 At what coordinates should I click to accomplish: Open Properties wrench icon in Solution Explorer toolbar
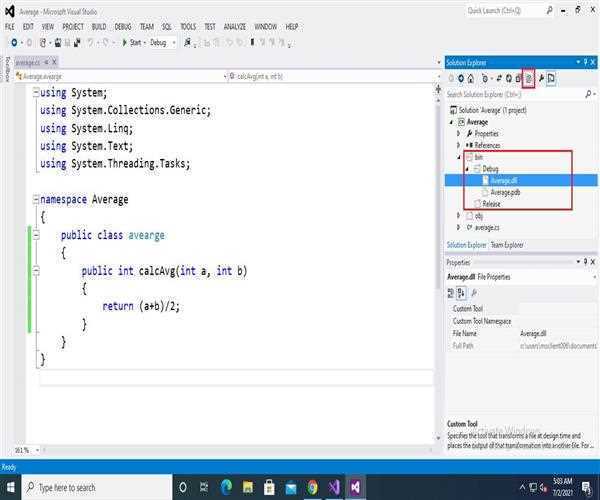pos(541,77)
